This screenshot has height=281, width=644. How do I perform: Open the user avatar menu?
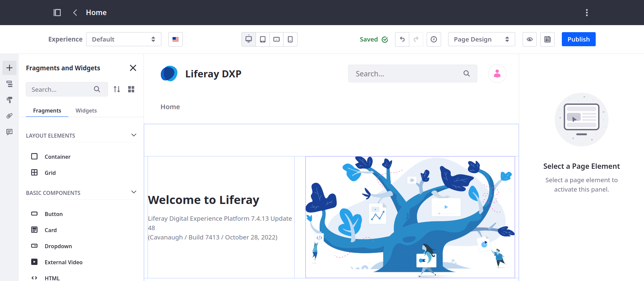[497, 73]
